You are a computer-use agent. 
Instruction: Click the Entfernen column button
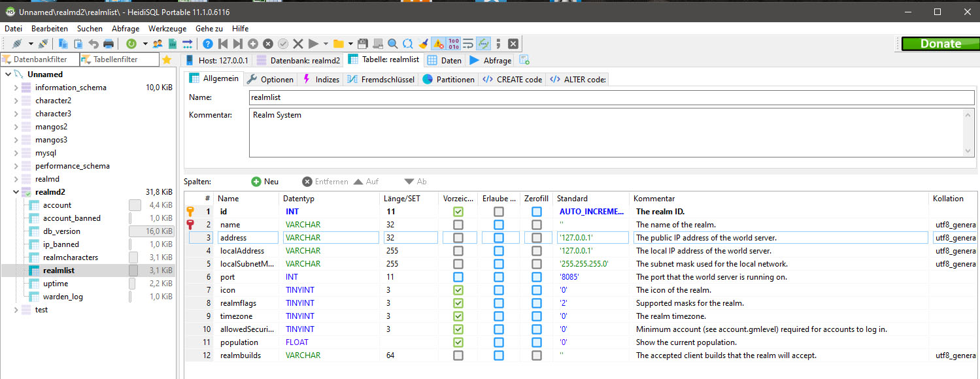point(325,182)
